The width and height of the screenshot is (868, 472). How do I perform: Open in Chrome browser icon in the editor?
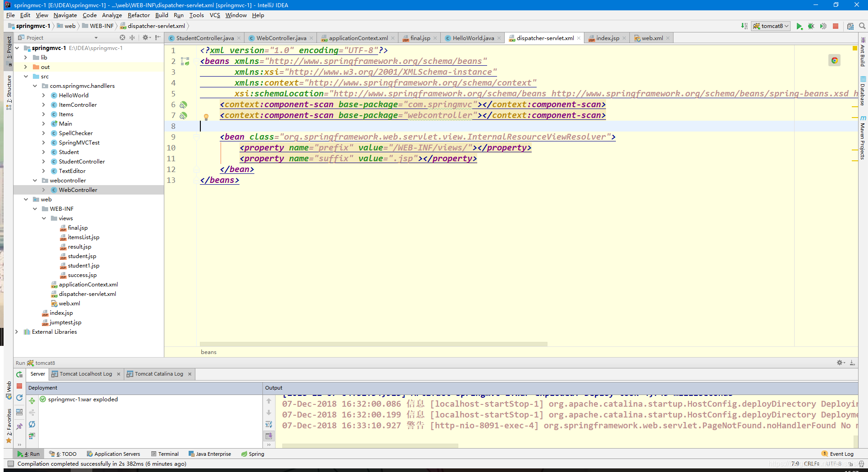tap(834, 60)
